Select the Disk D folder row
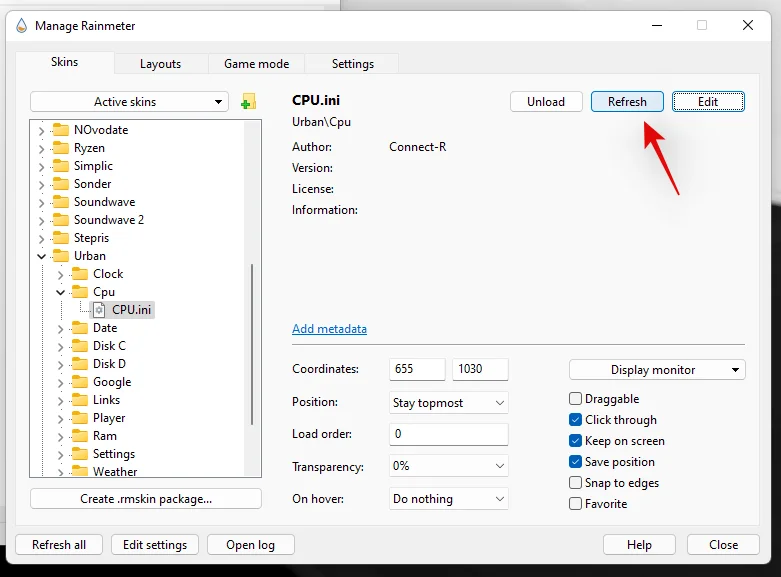The height and width of the screenshot is (577, 781). [109, 364]
